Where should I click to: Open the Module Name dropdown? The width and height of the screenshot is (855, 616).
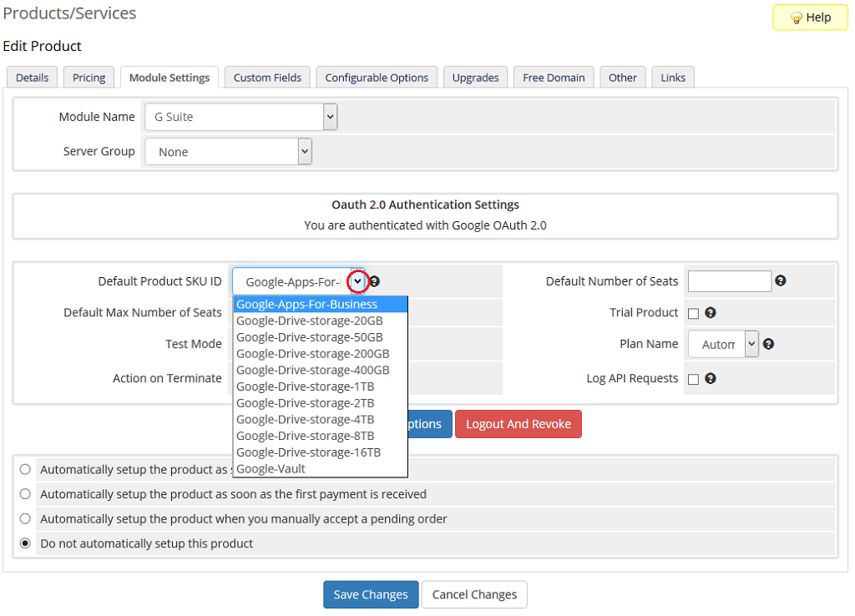[241, 117]
